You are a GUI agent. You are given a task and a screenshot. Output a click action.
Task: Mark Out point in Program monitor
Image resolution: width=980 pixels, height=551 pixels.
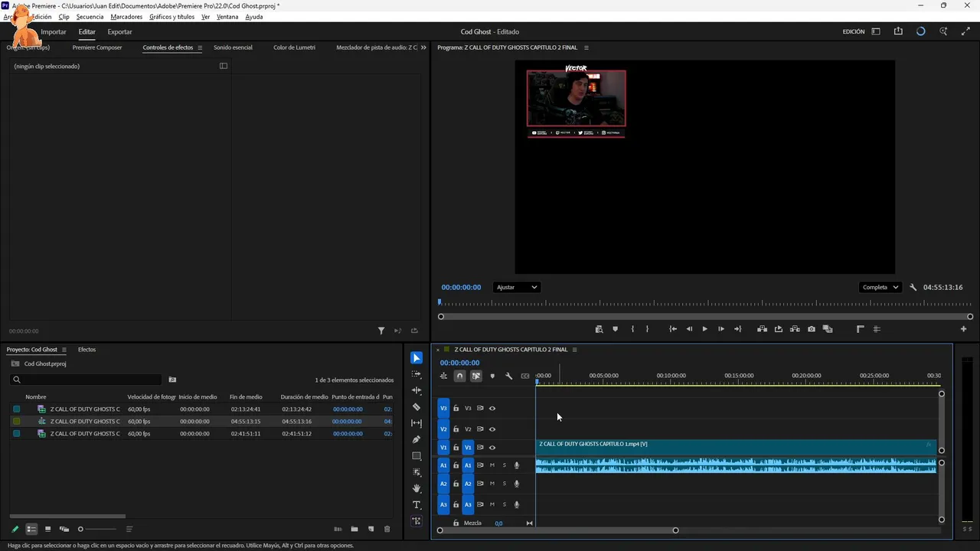point(647,329)
